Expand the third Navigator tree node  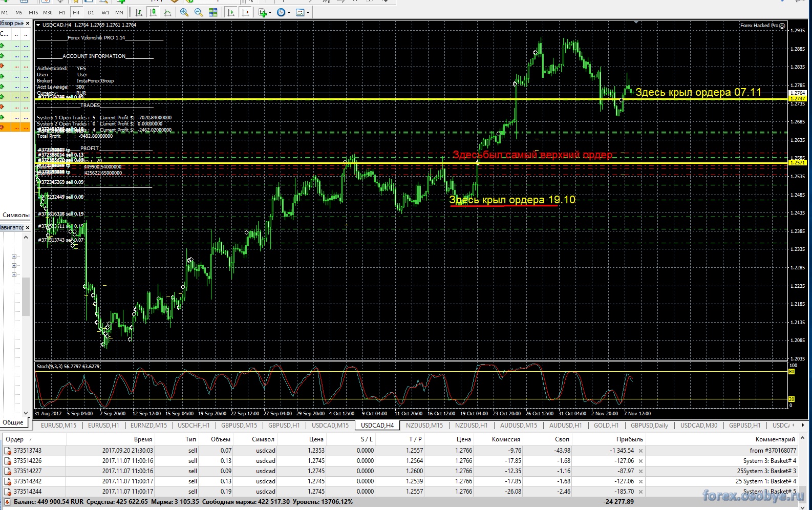[14, 274]
